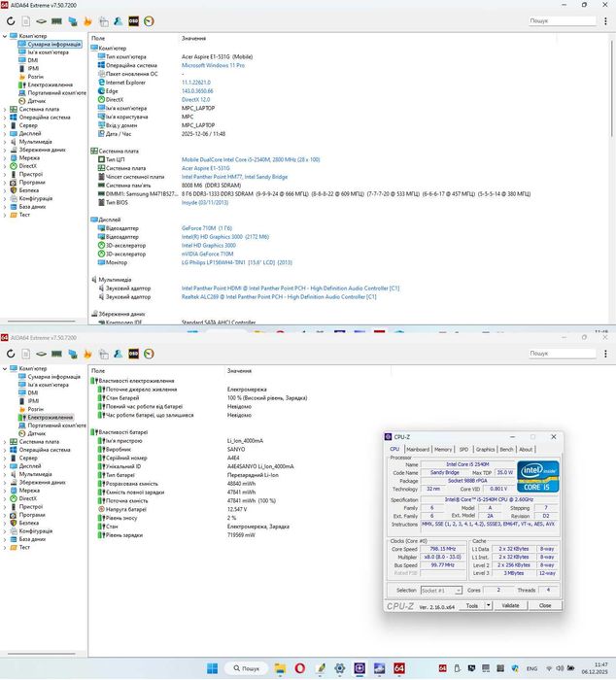
Task: Open About tab in CPU-Z
Action: coord(526,449)
